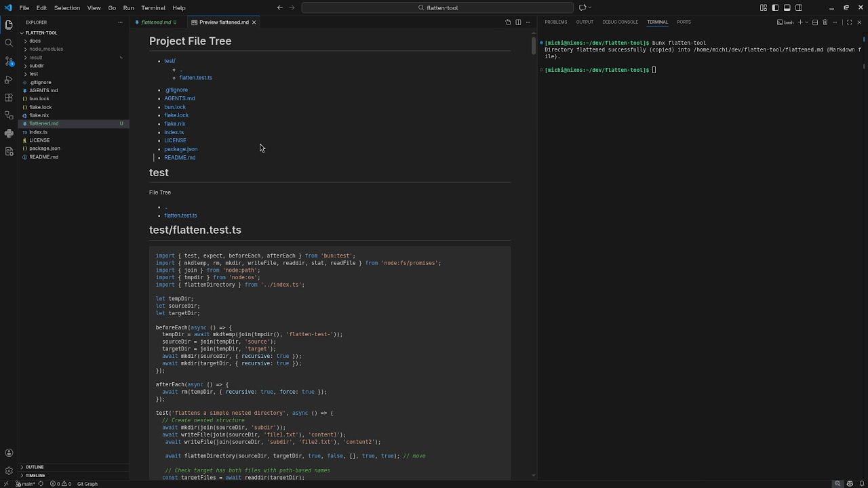Click the remote window indicator in status bar

6,484
